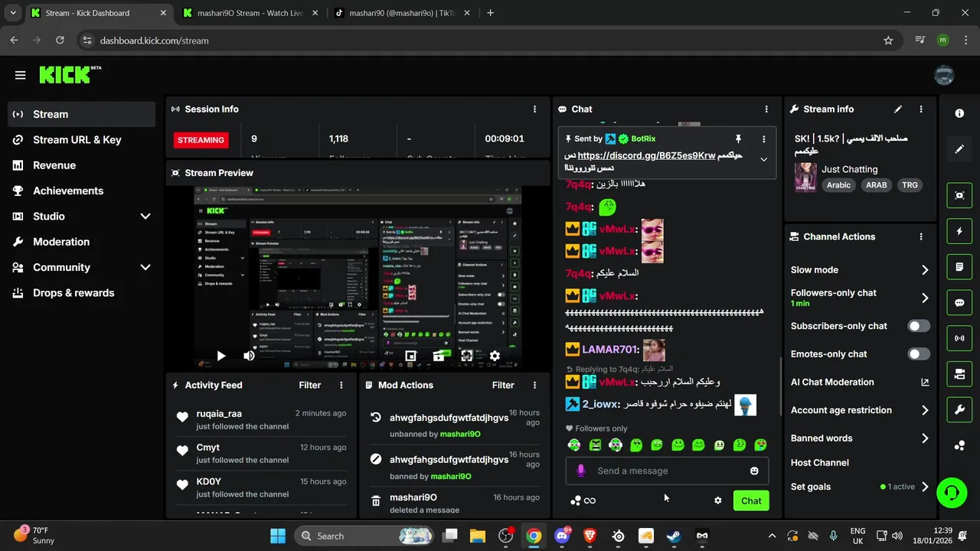Toggle Stream Preview panel icon in right sidebar
Screen dimensions: 980x551
959,195
